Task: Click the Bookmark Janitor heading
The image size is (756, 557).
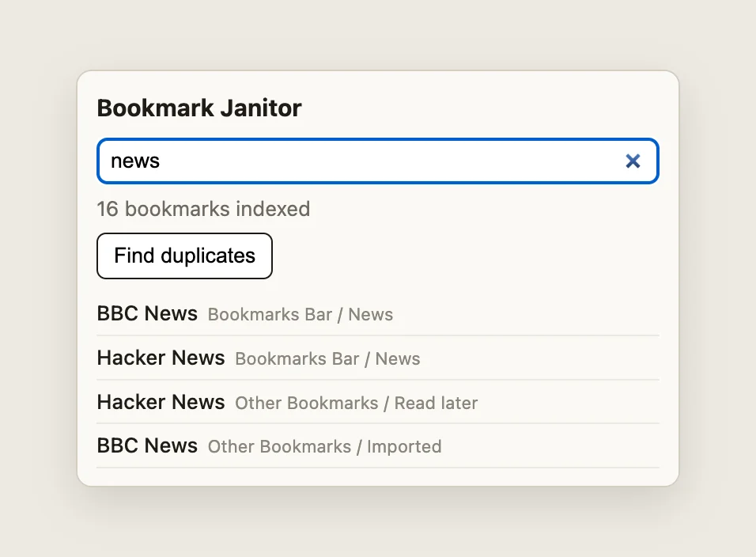Action: [x=199, y=108]
